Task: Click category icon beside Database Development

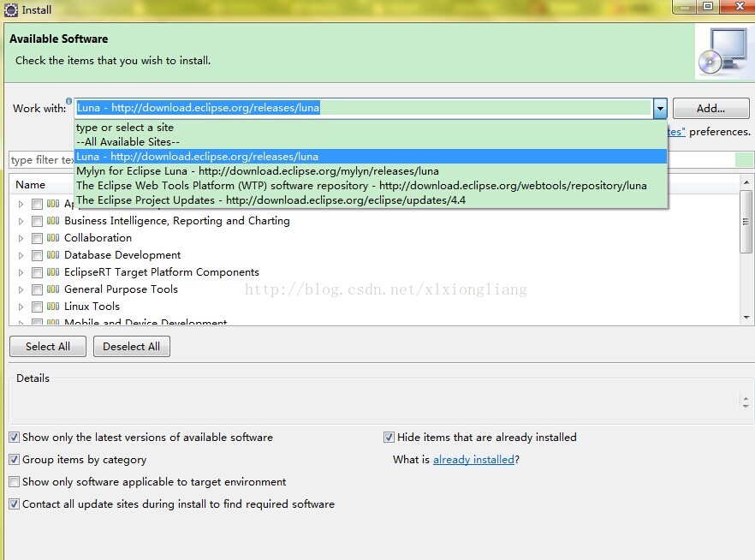Action: click(x=53, y=255)
